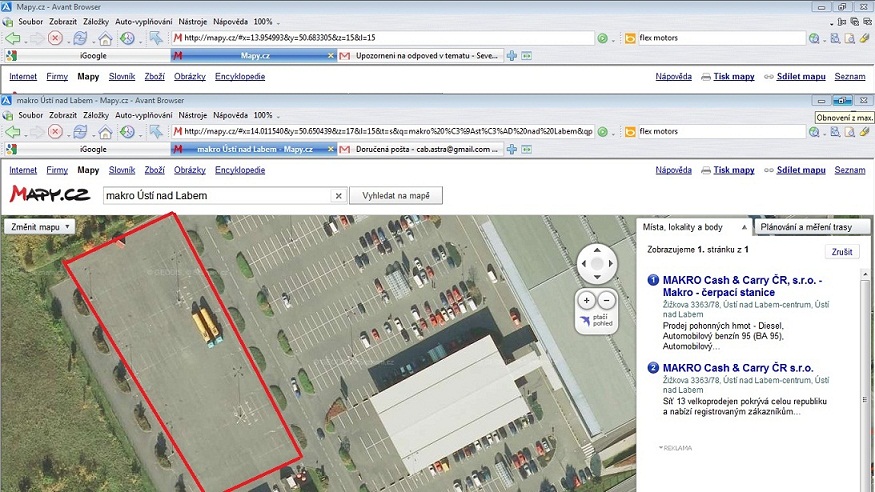
Task: Clear the makro Ústí nad Labem search text
Action: [x=338, y=196]
